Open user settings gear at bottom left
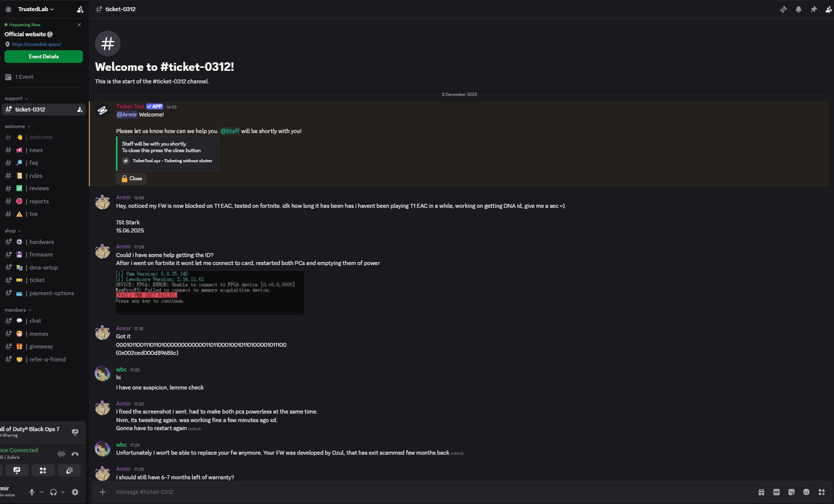834x504 pixels. click(x=75, y=492)
